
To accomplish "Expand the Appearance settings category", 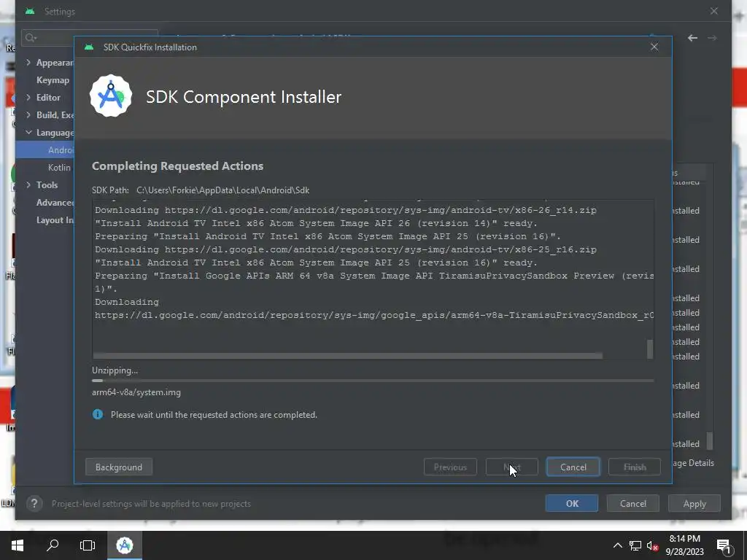I will tap(28, 63).
